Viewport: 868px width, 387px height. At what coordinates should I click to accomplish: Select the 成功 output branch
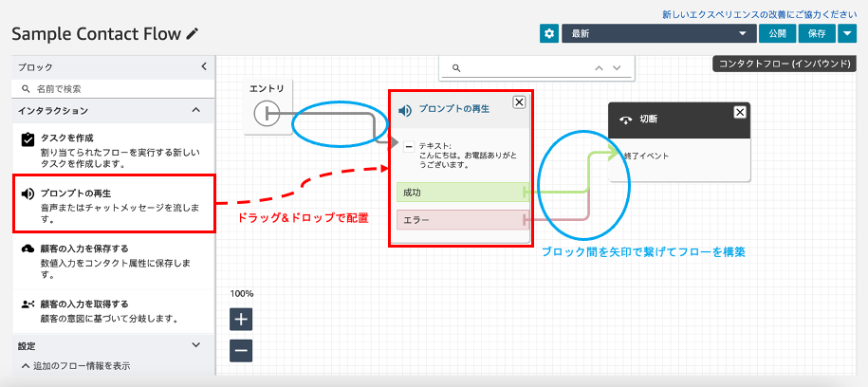[463, 193]
